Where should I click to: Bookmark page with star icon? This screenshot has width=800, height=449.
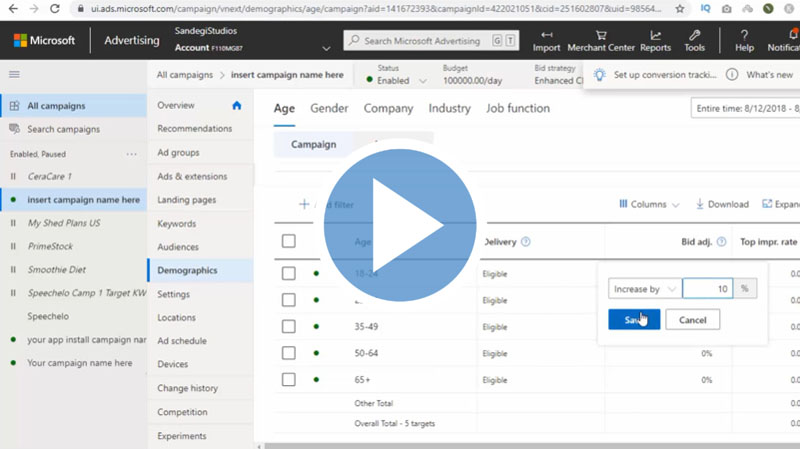point(680,9)
